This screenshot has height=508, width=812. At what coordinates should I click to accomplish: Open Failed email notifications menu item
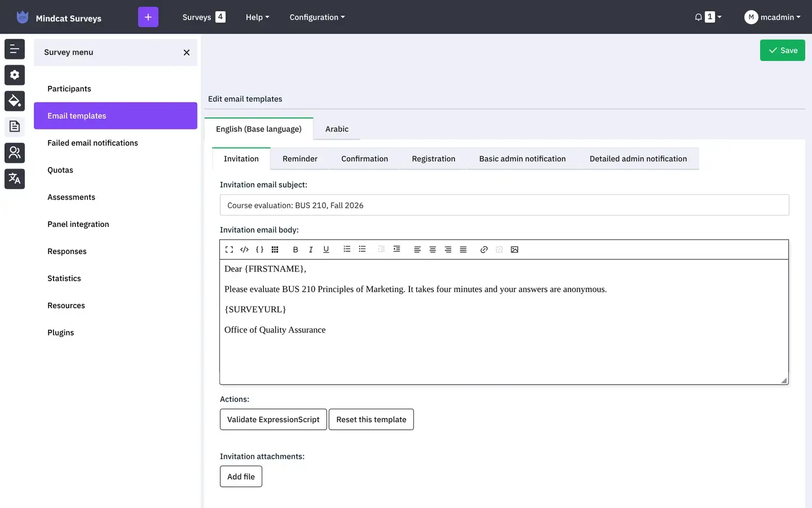[x=116, y=143]
